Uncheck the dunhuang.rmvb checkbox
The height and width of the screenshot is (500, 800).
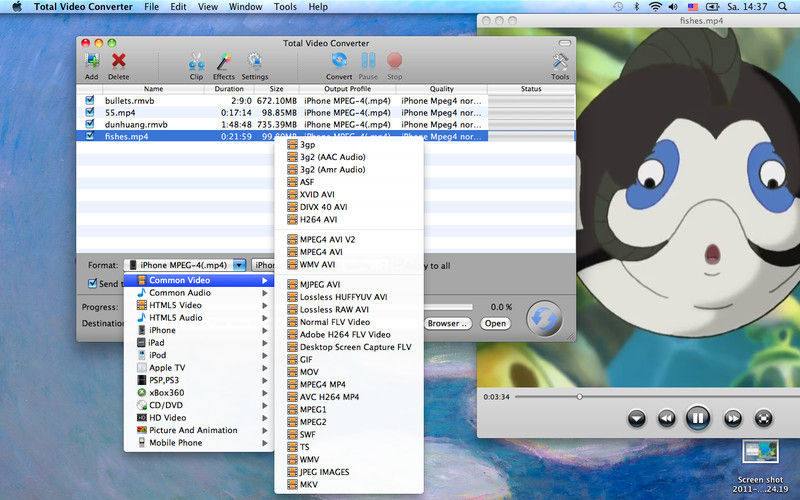[x=90, y=123]
